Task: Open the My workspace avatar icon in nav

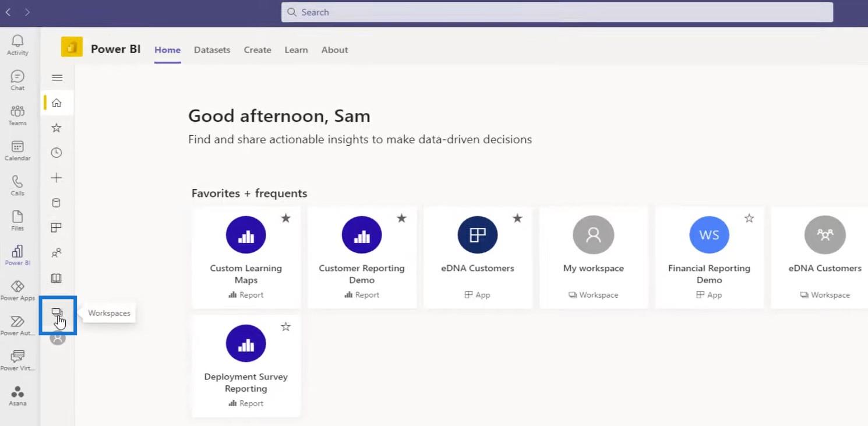Action: (x=58, y=338)
